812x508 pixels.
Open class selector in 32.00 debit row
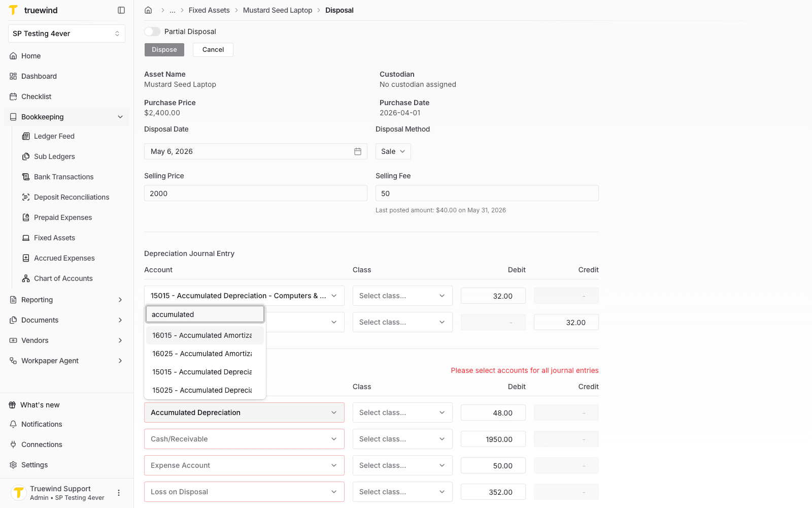pos(402,296)
